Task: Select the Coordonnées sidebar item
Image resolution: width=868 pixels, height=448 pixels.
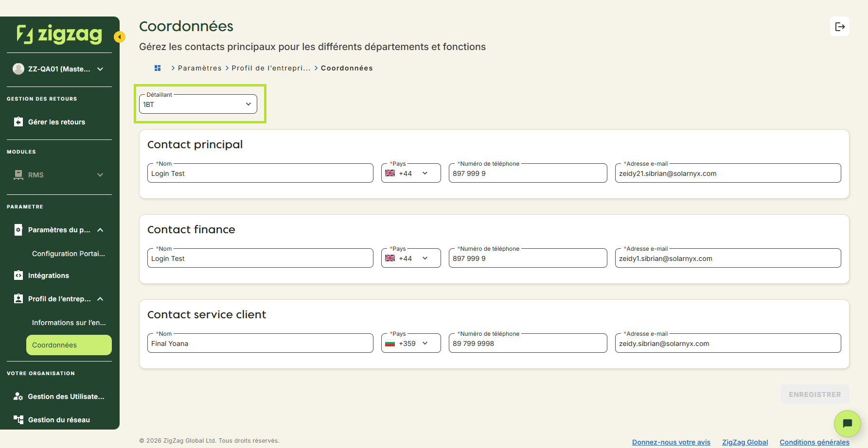Action: pos(69,345)
